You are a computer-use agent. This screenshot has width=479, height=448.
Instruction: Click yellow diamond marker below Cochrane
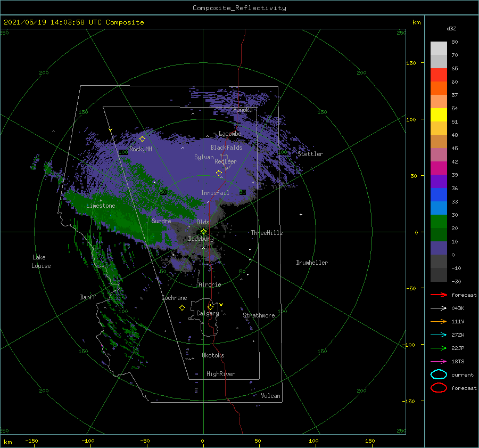point(182,308)
